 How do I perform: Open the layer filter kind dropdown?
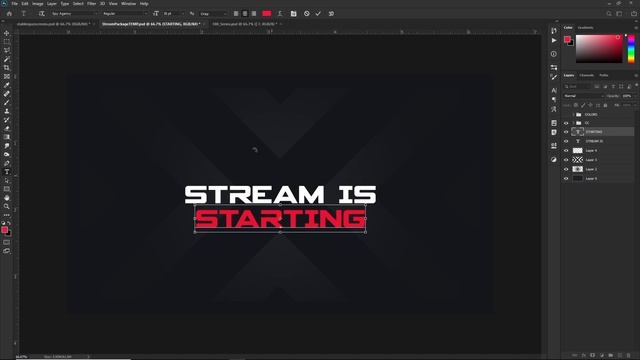click(578, 87)
